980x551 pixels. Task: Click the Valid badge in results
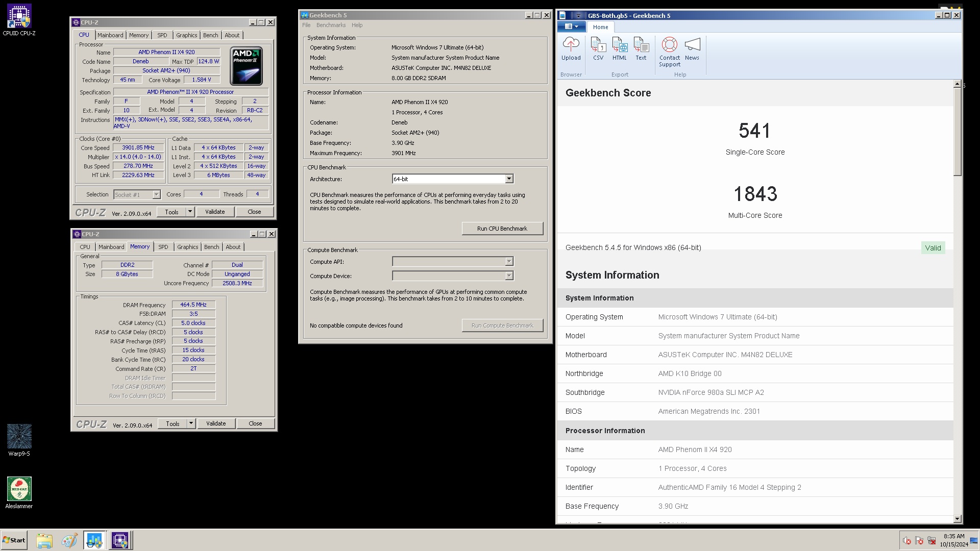tap(933, 248)
